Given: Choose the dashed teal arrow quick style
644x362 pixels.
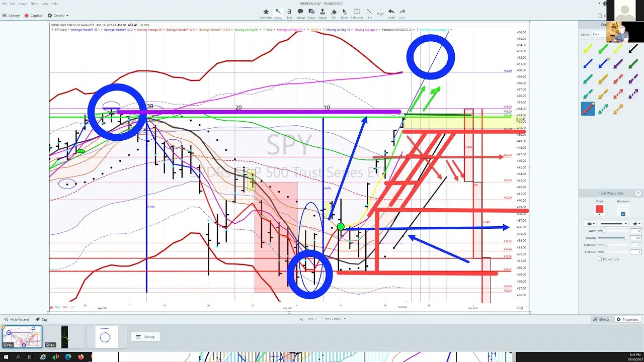Looking at the screenshot, I should pos(588,94).
